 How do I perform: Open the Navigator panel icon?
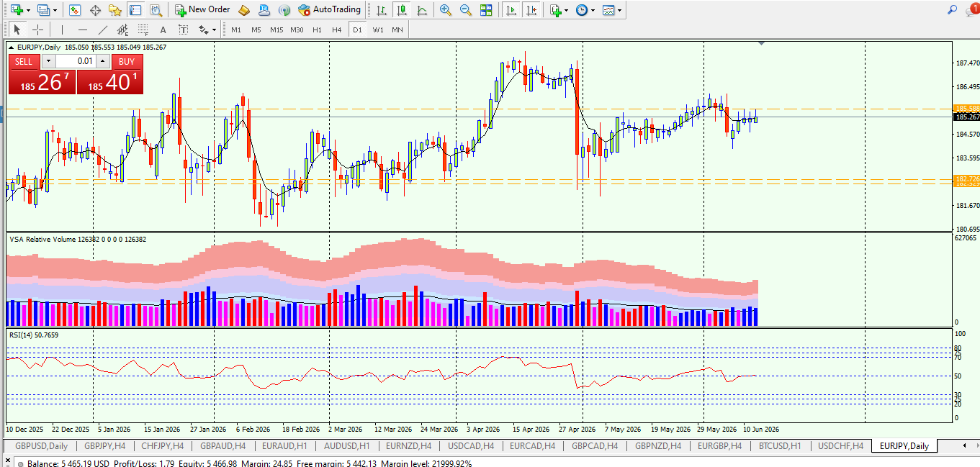click(x=114, y=9)
